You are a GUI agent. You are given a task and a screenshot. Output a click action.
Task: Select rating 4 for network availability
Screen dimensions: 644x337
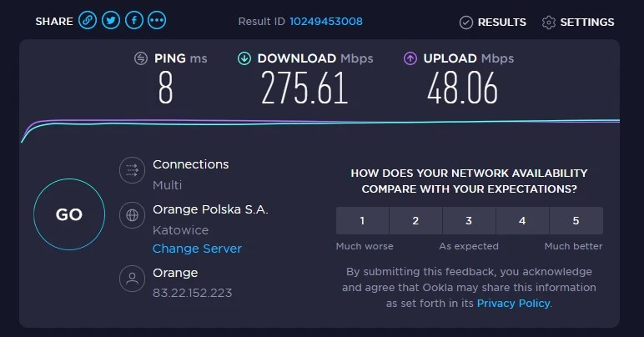pos(522,221)
